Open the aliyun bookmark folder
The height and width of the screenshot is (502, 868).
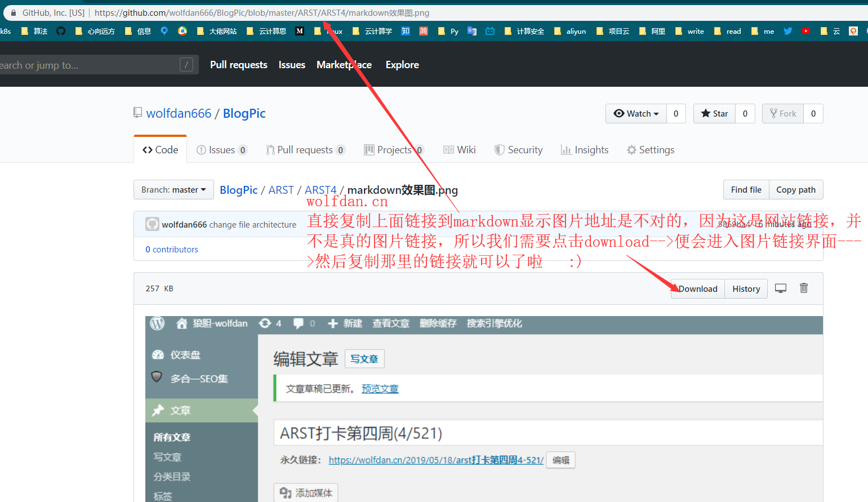point(570,31)
